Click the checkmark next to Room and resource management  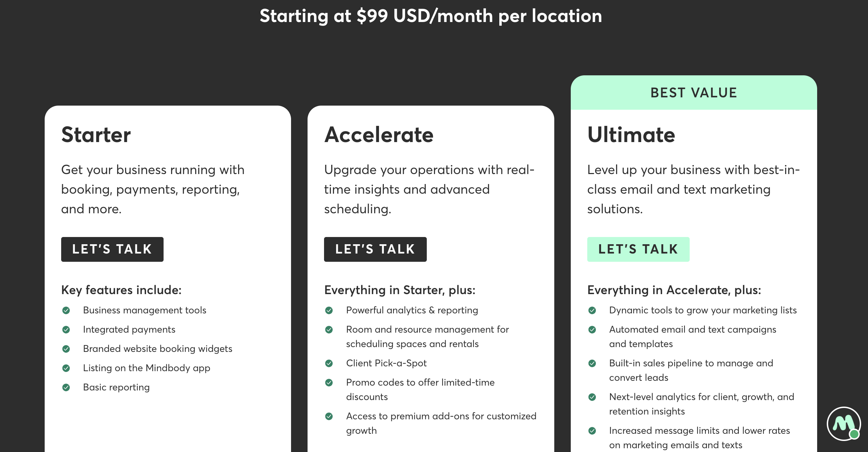(329, 329)
